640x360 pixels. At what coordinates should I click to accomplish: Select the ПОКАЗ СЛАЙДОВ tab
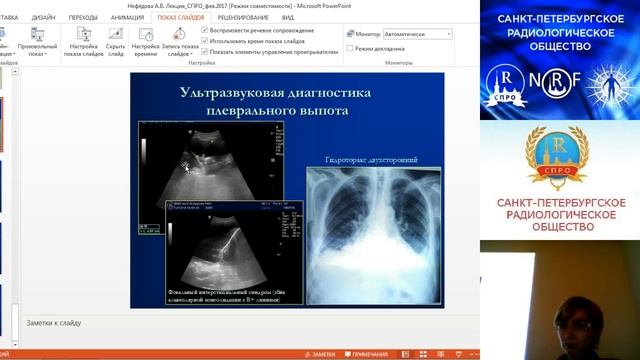point(181,18)
